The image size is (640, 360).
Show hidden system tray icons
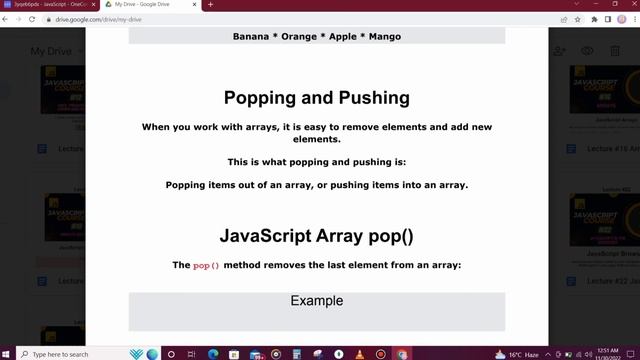548,354
